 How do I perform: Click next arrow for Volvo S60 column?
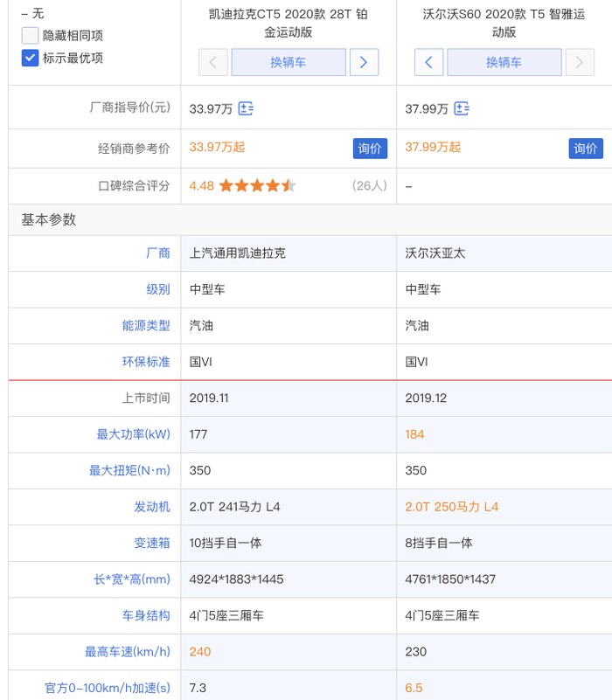[580, 63]
